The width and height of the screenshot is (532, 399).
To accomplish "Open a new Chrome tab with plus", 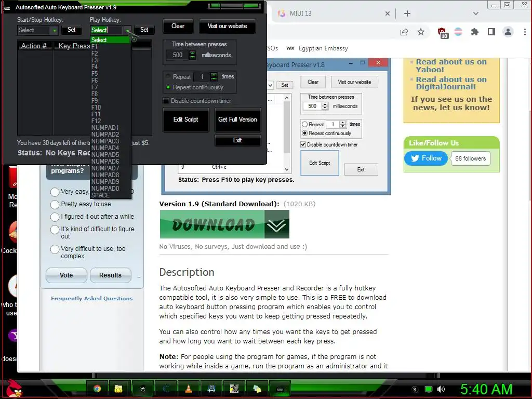I will pyautogui.click(x=407, y=14).
